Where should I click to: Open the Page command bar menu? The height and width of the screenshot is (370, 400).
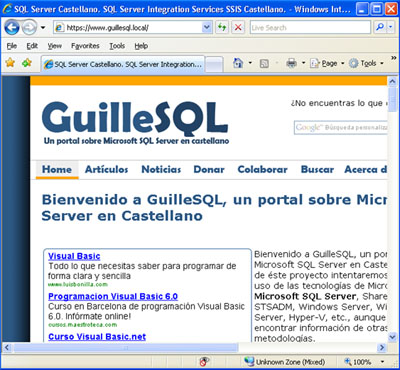[x=327, y=63]
